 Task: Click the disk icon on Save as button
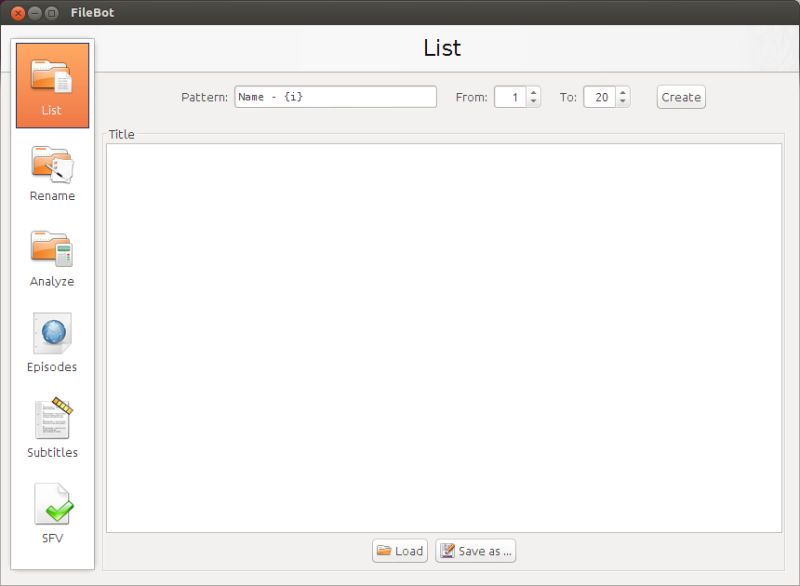(446, 550)
